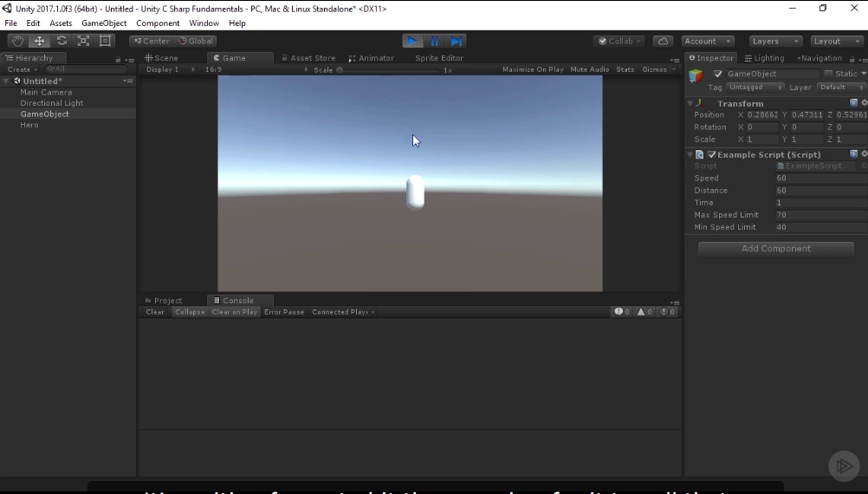This screenshot has height=494, width=868.
Task: Switch to the Asset Store tab
Action: (x=308, y=57)
